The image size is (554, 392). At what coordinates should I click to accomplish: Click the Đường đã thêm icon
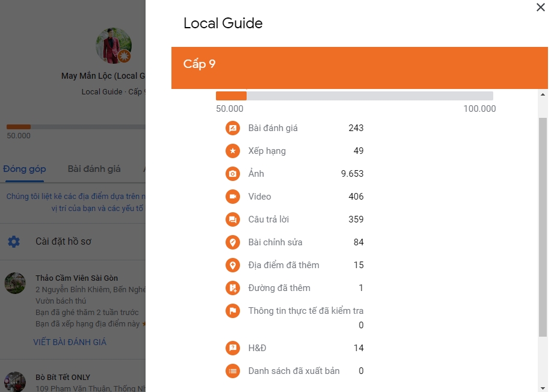[x=232, y=288]
